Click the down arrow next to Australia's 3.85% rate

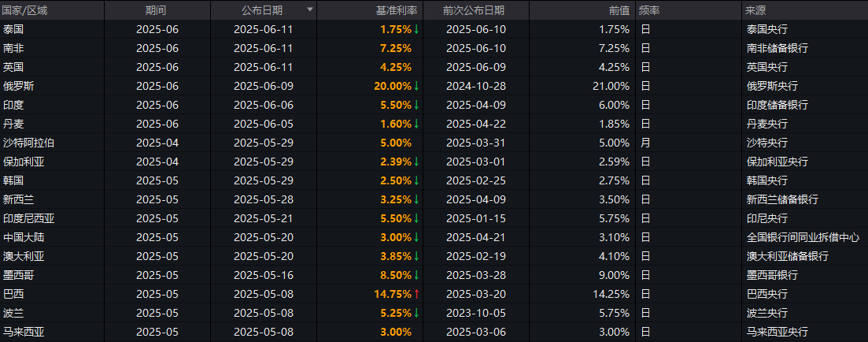(x=416, y=256)
